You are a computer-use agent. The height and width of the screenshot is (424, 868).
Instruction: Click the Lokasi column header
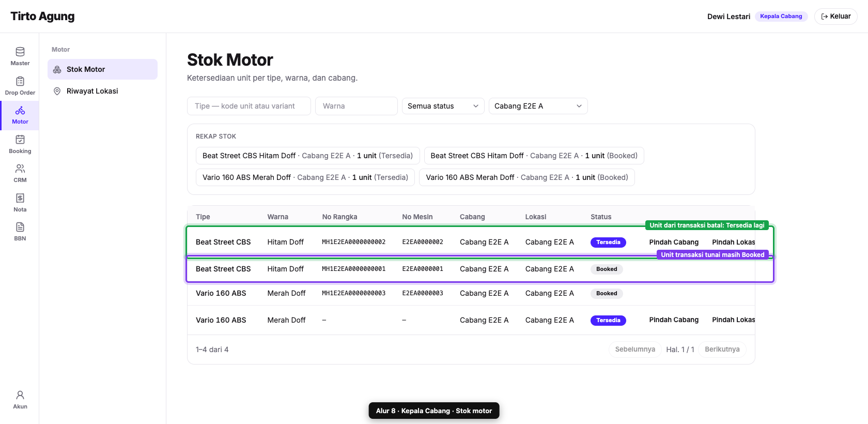point(536,217)
